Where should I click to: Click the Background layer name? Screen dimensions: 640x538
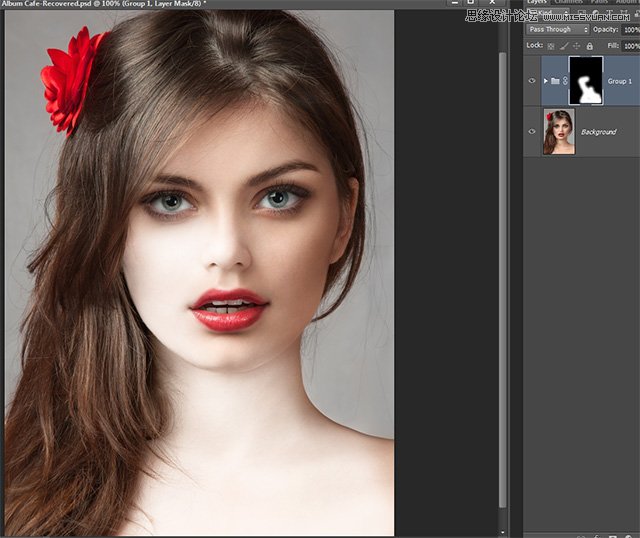pyautogui.click(x=598, y=132)
